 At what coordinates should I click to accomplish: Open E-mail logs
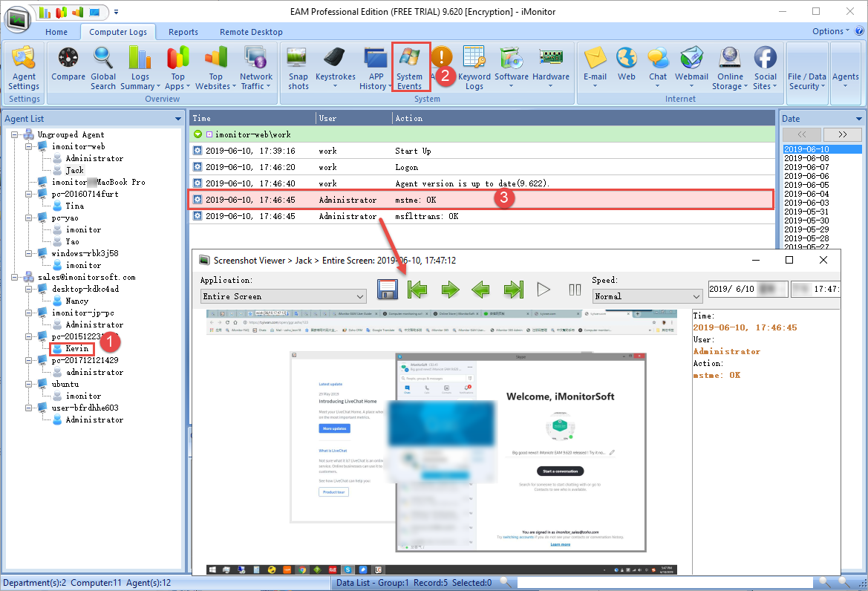pos(595,68)
